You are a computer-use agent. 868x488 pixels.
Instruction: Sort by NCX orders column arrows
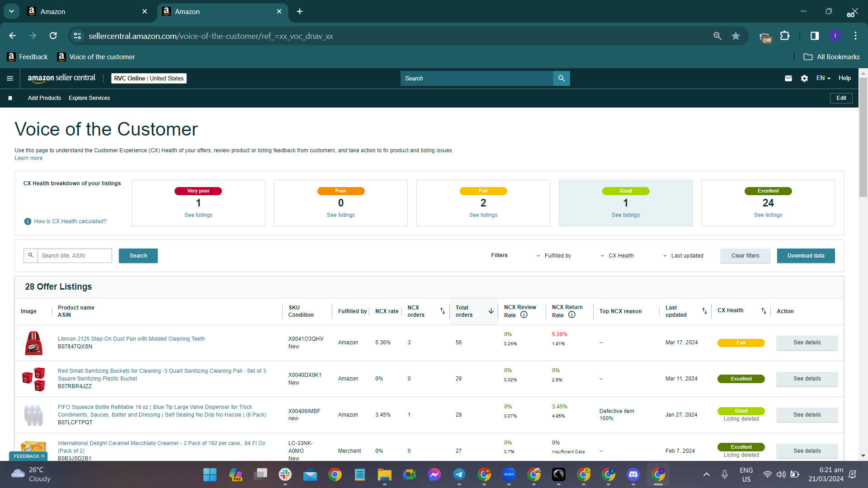click(x=443, y=311)
